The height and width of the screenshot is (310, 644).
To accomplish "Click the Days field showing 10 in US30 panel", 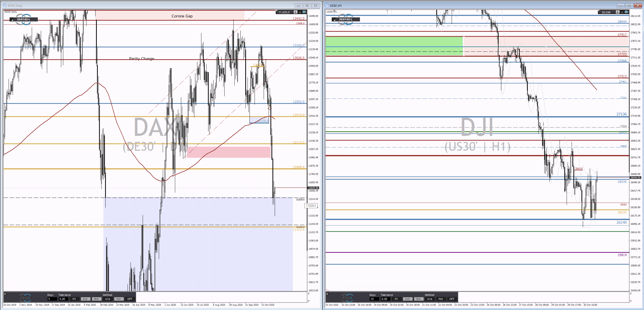I will coord(375,299).
